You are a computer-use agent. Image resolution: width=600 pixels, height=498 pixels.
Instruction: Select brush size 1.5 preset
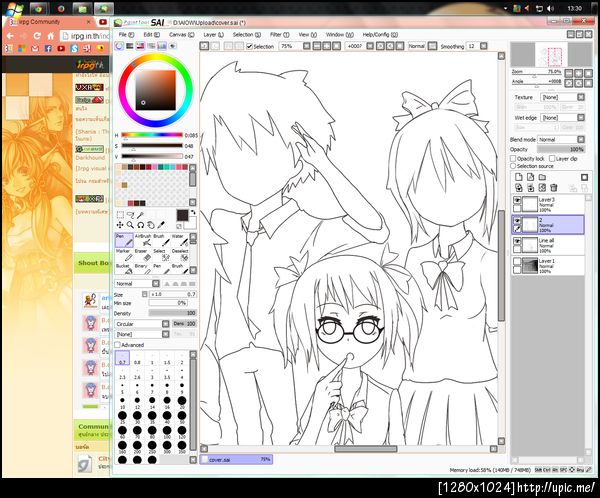167,359
